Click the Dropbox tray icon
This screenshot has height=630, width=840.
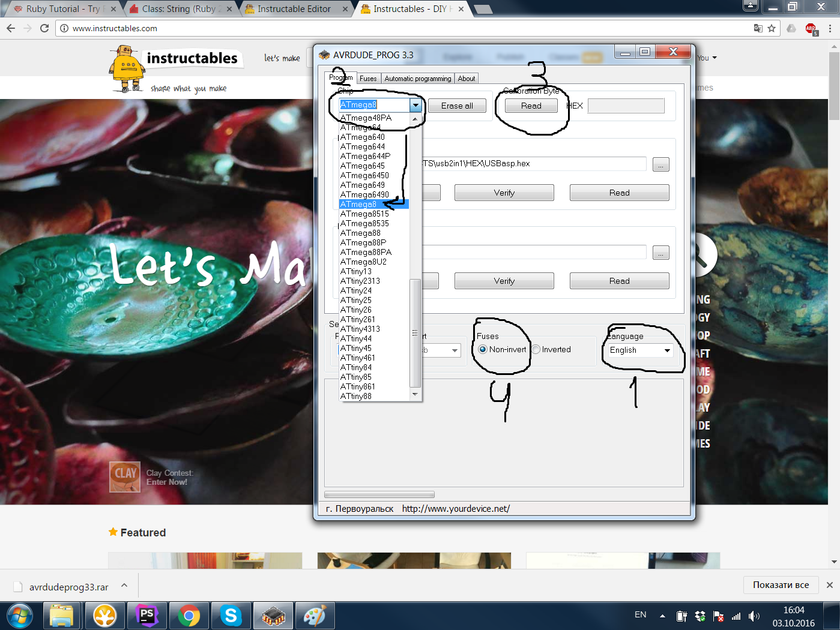[x=700, y=616]
